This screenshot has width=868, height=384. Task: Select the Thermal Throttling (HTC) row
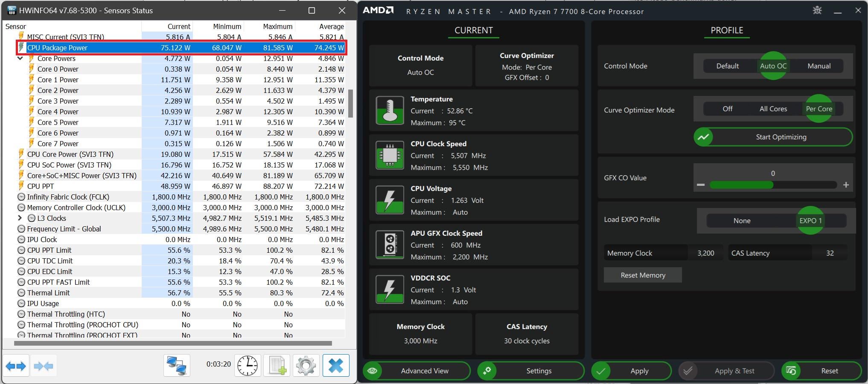pyautogui.click(x=174, y=314)
